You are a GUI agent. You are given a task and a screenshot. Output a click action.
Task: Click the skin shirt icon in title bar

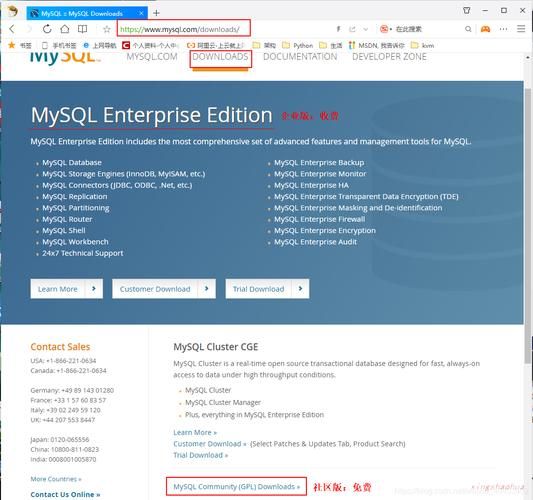[x=467, y=11]
